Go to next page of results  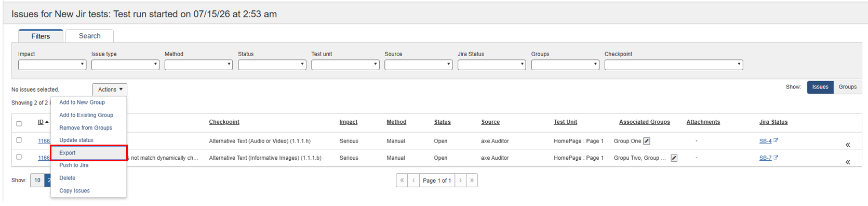(460, 181)
